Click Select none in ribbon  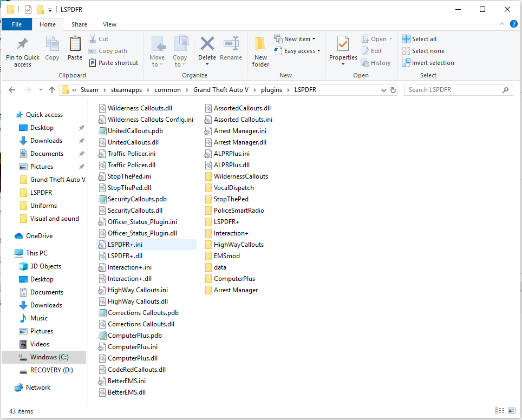423,51
